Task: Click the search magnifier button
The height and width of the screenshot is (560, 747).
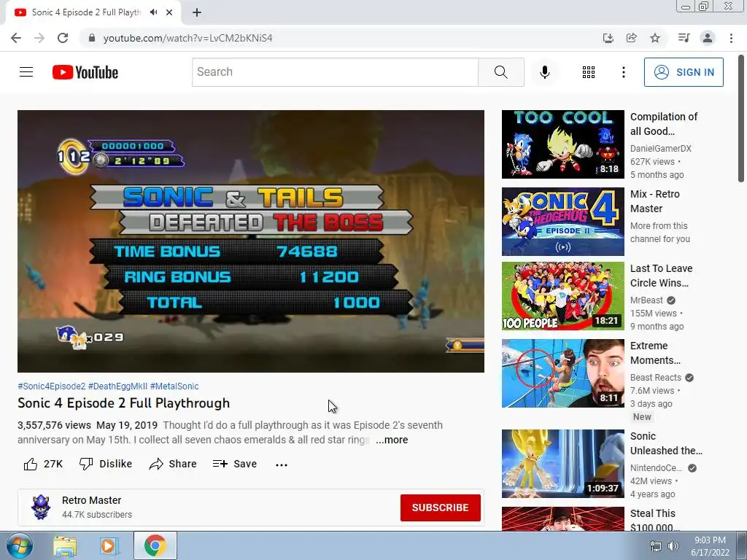Action: click(500, 72)
